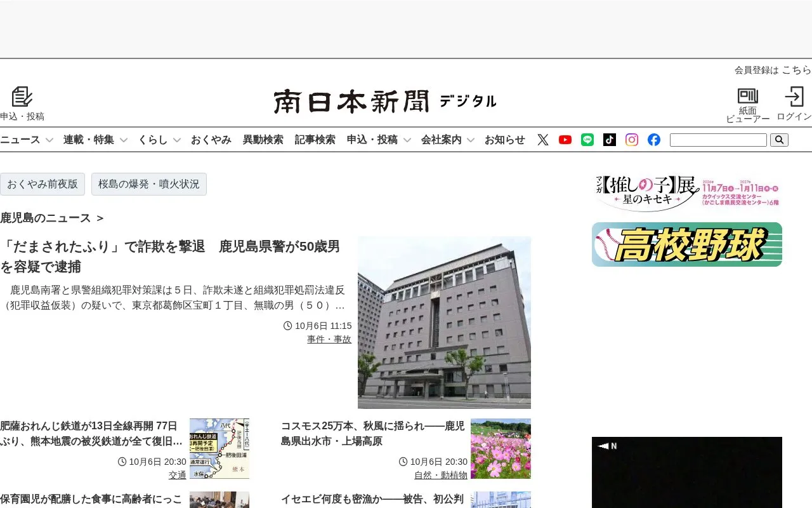The height and width of the screenshot is (508, 812).
Task: Open the 保育園児が配膳した食事 article
Action: [91, 500]
